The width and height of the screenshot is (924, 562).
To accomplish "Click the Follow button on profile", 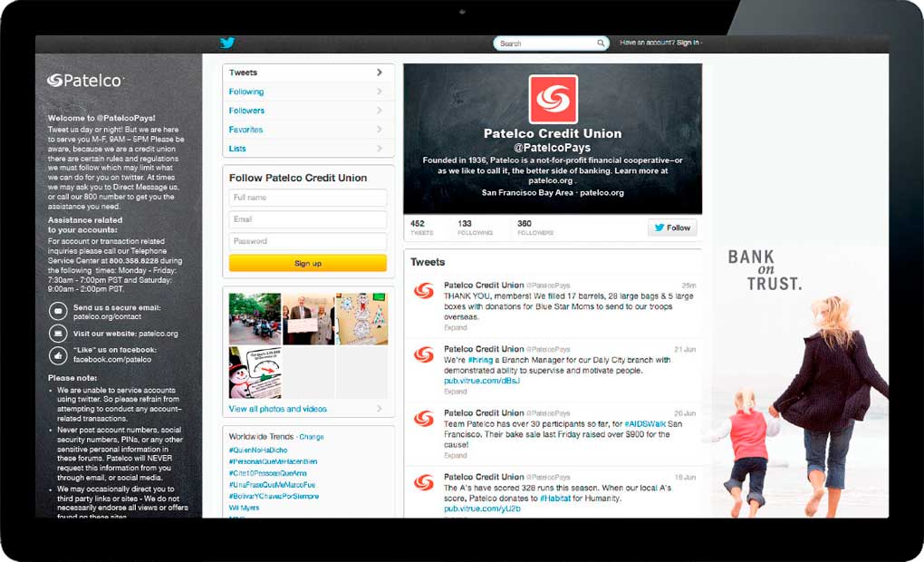I will [672, 228].
